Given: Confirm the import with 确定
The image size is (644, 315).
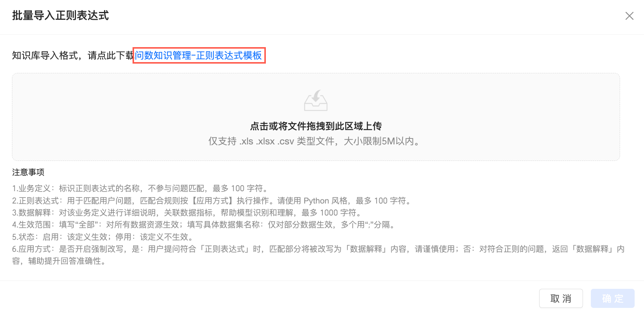Looking at the screenshot, I should pyautogui.click(x=613, y=298).
